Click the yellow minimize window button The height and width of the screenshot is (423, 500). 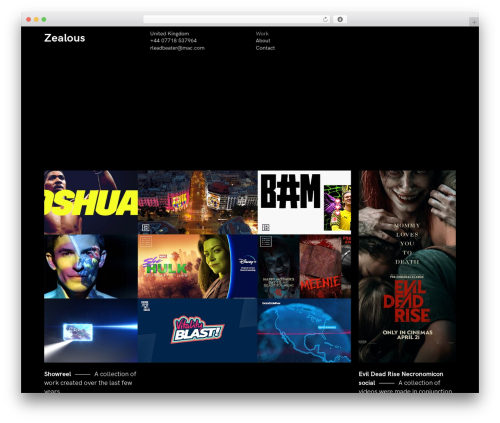tap(36, 19)
